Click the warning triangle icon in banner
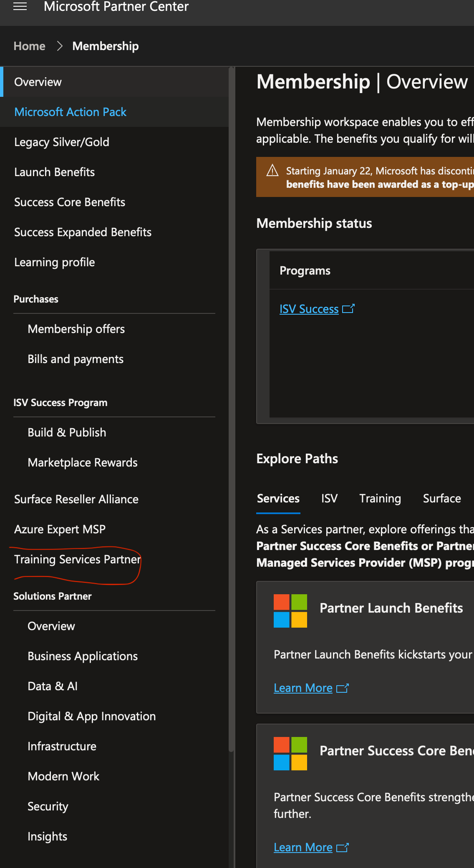The image size is (474, 868). [272, 170]
